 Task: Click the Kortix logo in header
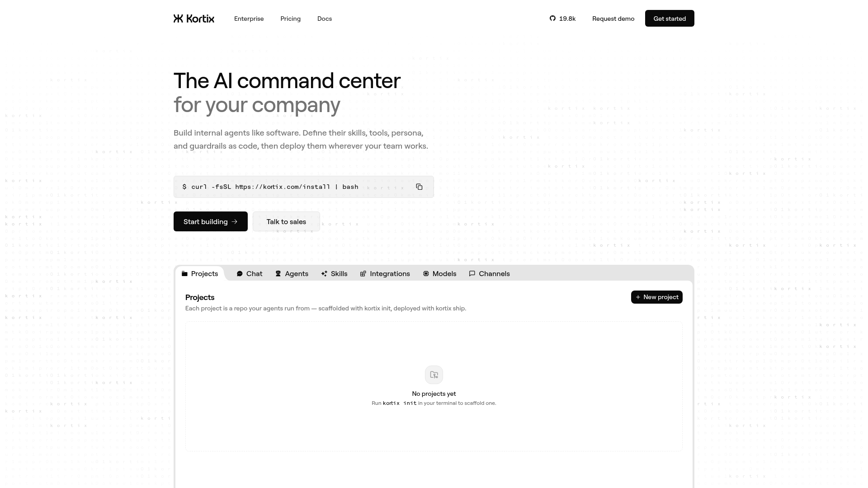coord(194,19)
